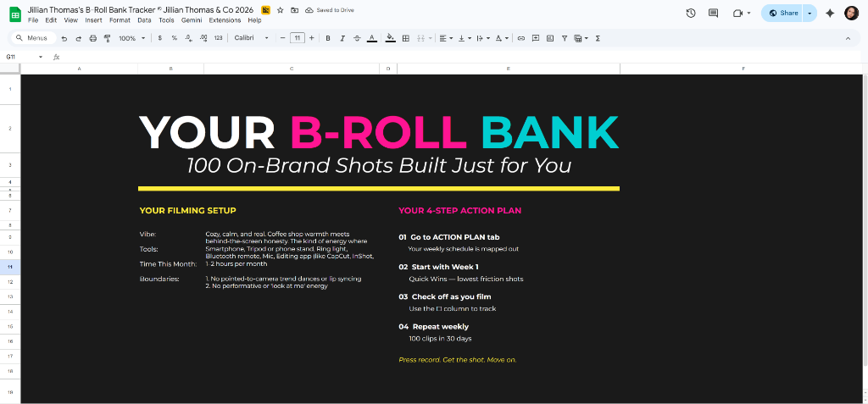Screen dimensions: 868x404
Task: Toggle bold formatting
Action: pos(328,38)
